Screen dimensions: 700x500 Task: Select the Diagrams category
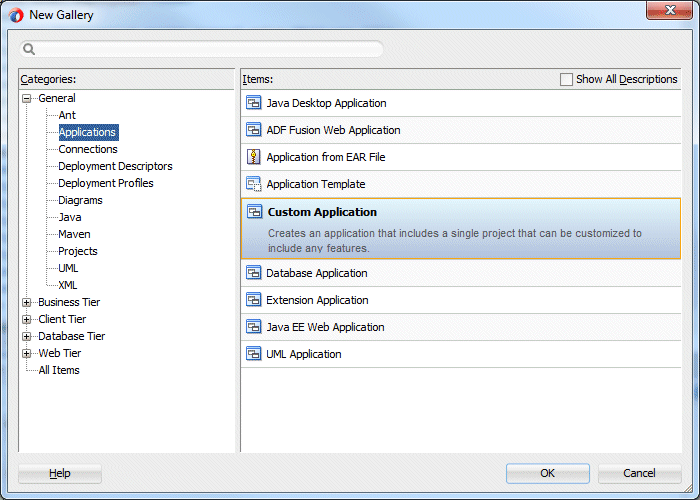pos(80,200)
